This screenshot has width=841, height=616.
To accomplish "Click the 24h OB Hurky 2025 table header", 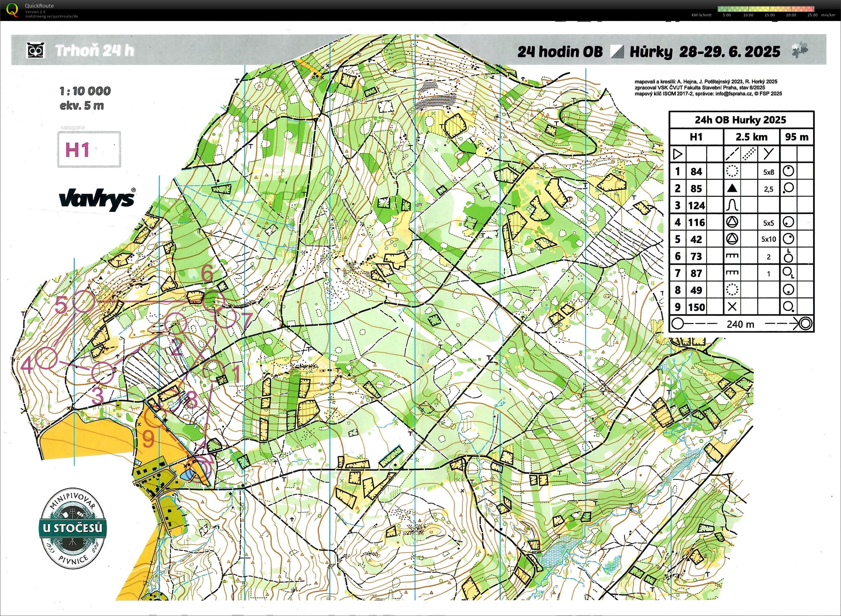I will (740, 120).
